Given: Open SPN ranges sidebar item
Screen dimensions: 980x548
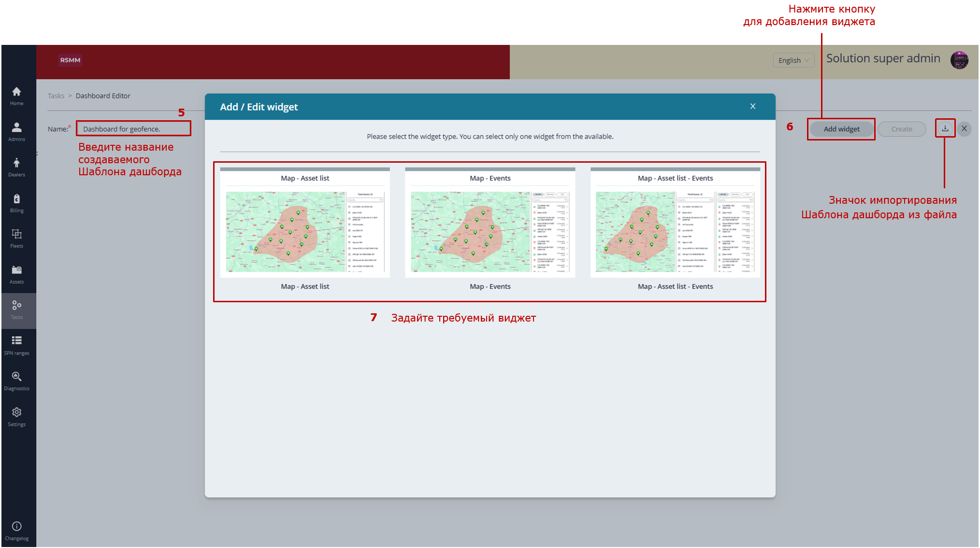Looking at the screenshot, I should (16, 345).
